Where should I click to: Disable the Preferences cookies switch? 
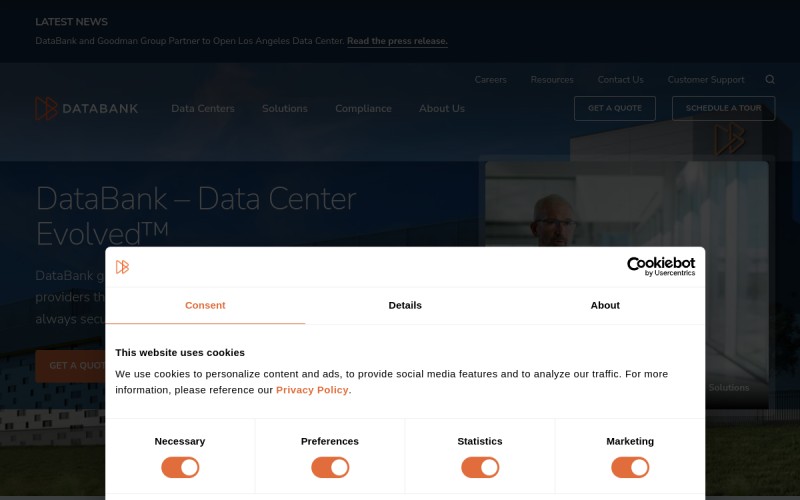[330, 467]
